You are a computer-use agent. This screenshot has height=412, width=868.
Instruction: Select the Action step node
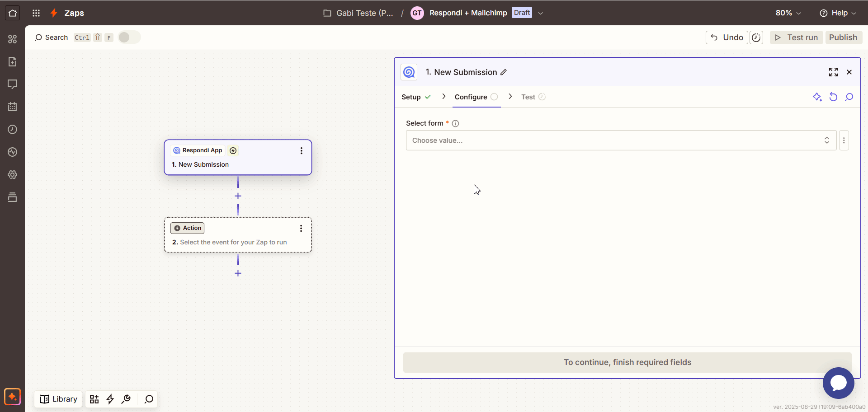238,235
